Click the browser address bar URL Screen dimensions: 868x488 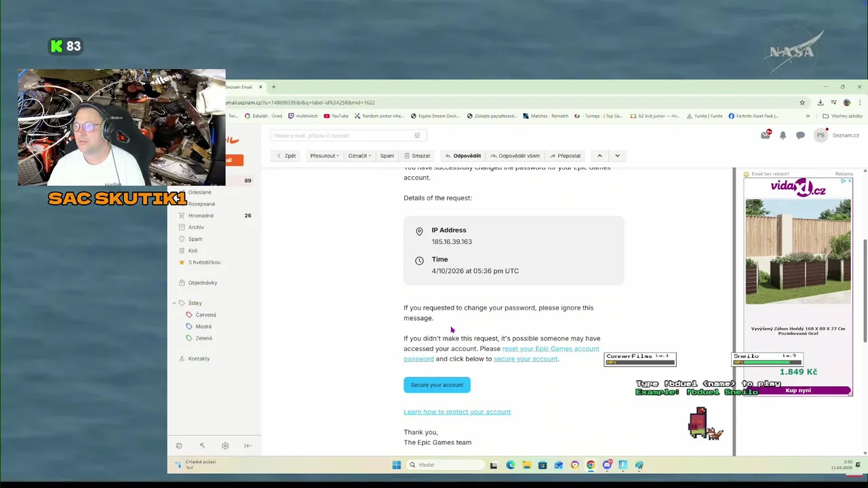[300, 102]
